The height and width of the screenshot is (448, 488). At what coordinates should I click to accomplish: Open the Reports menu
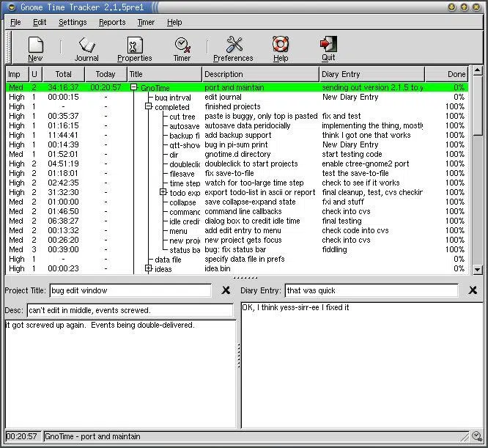(112, 23)
